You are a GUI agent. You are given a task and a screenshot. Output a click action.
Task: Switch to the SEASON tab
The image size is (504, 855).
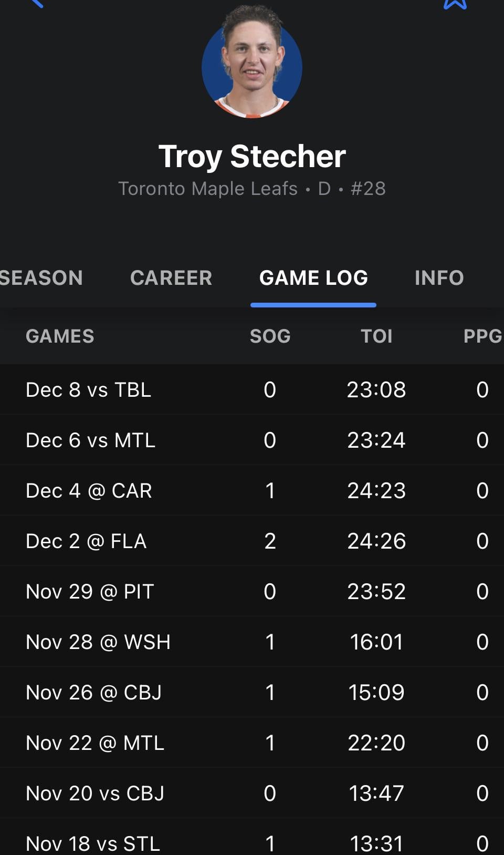point(41,277)
